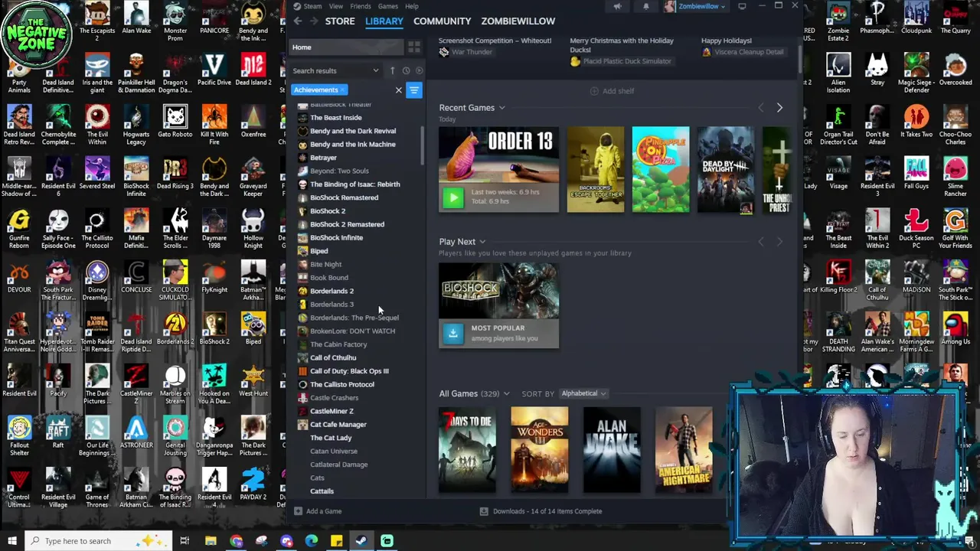The width and height of the screenshot is (980, 551).
Task: Open Backrooms Escape Together game tile
Action: (x=595, y=170)
